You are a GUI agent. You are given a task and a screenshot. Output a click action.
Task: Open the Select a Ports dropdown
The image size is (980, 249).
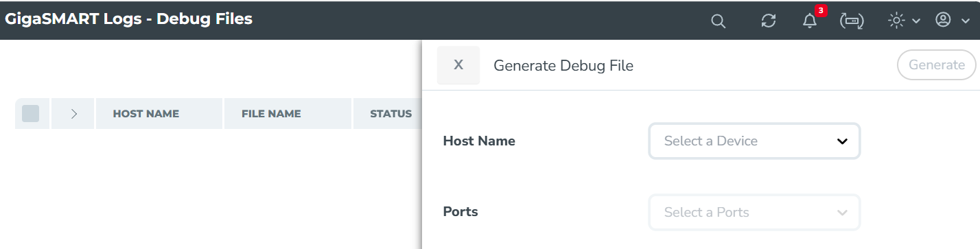coord(754,213)
